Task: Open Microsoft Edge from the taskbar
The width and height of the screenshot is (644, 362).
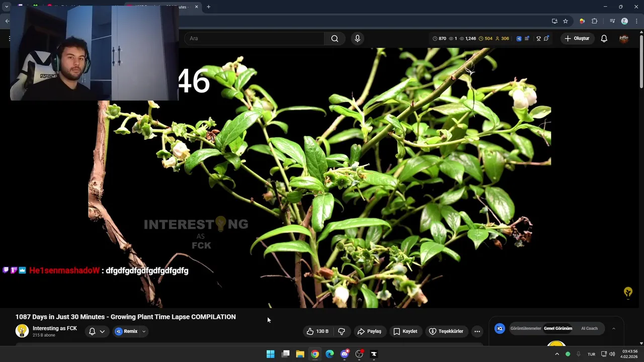Action: coord(330,354)
